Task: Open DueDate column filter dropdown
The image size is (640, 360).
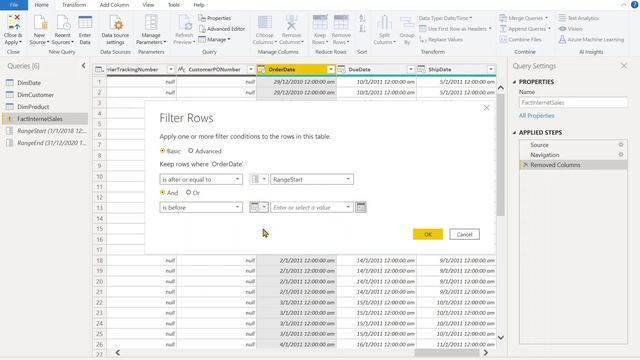Action: tap(411, 69)
